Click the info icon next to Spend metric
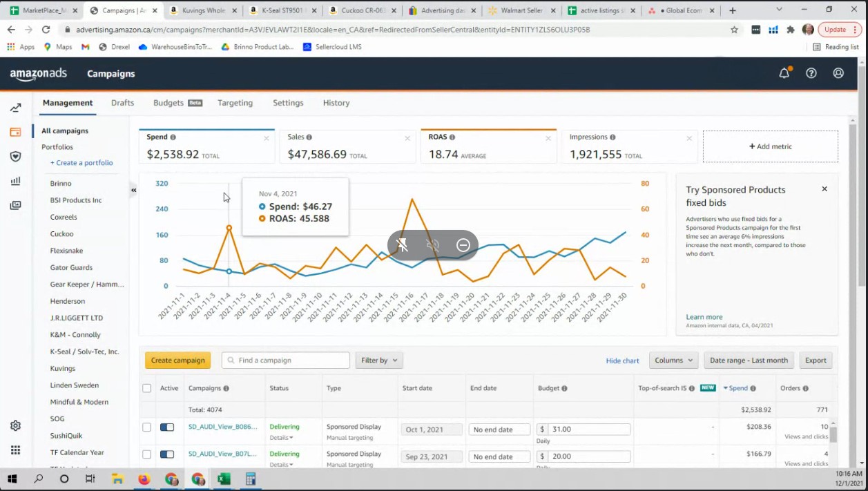 (173, 137)
